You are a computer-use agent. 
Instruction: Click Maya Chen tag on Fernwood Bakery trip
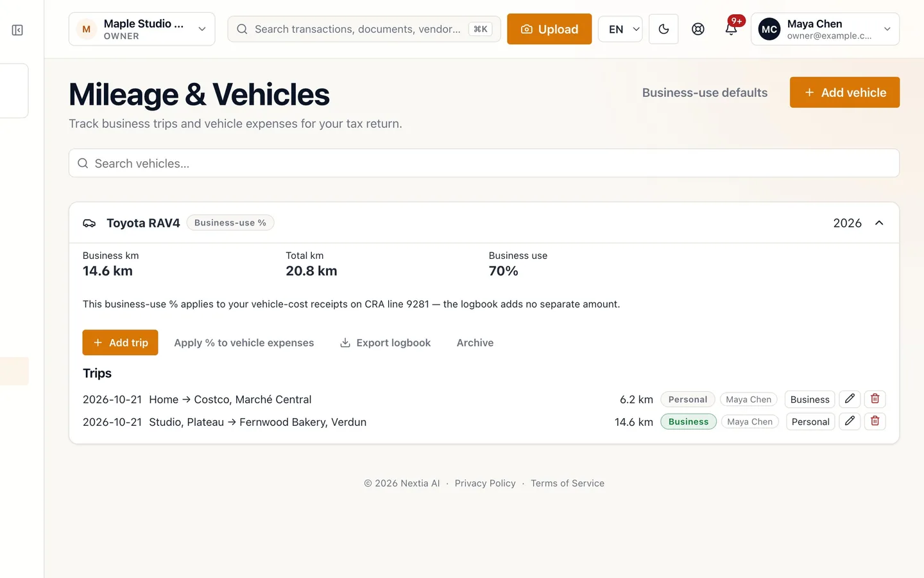749,422
